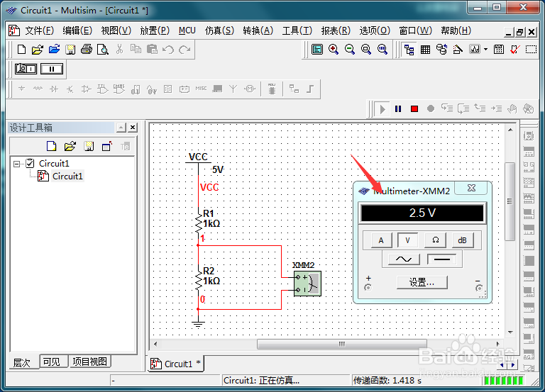This screenshot has width=545, height=392.
Task: Click the open file icon in Design Toolbox
Action: pos(70,146)
